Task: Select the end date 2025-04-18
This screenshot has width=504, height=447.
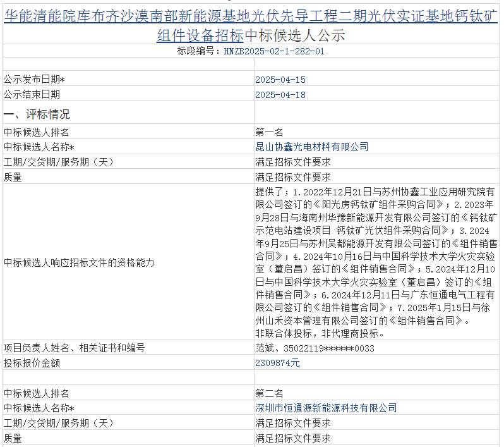Action: [x=280, y=95]
